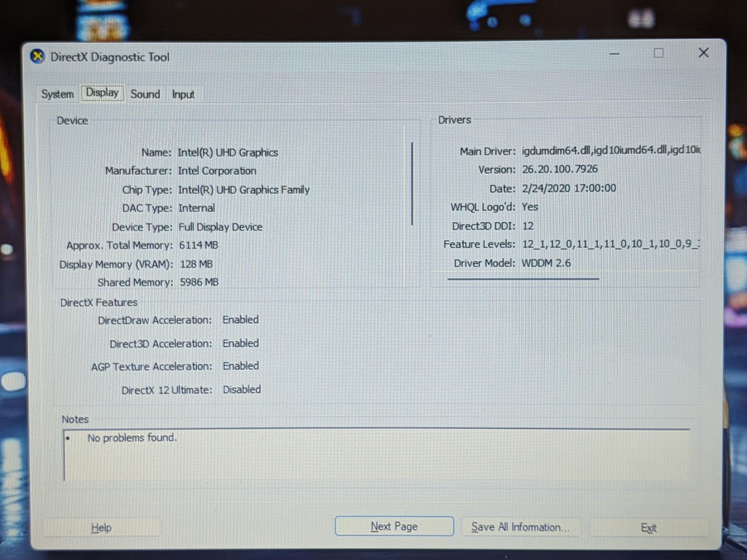The width and height of the screenshot is (747, 560).
Task: Click Save All Information button
Action: click(x=520, y=527)
